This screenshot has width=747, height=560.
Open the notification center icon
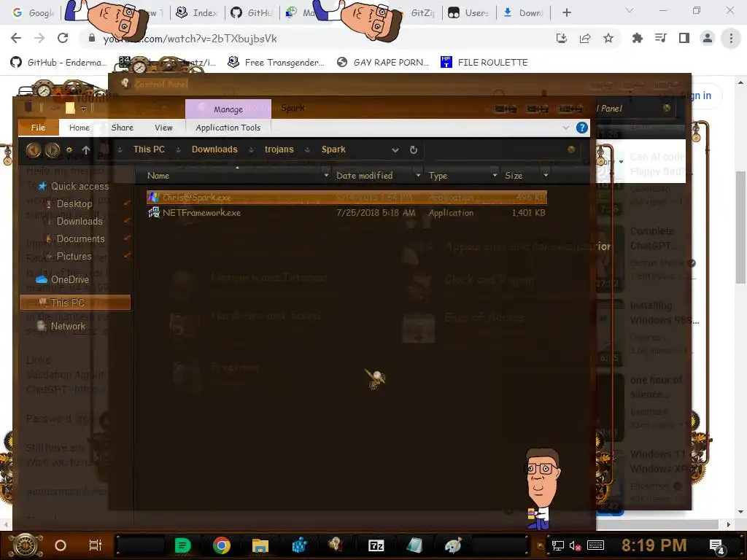pos(717,545)
